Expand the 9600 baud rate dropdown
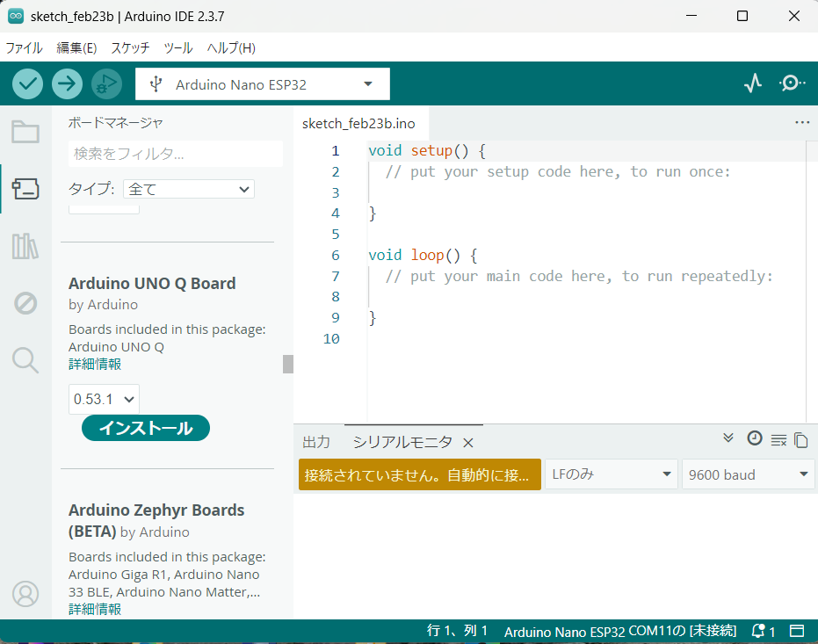This screenshot has height=644, width=818. [748, 474]
